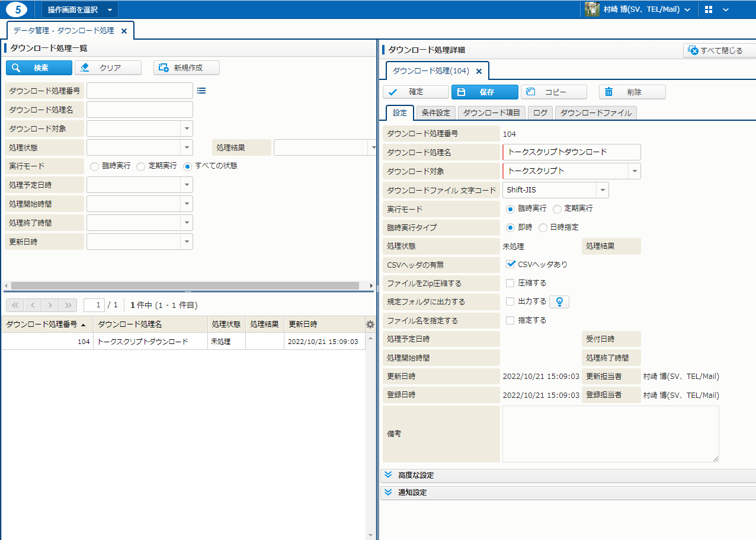Click the lightbulb hint icon next to 出力する
Viewport: 756px width, 540px height.
pyautogui.click(x=559, y=302)
